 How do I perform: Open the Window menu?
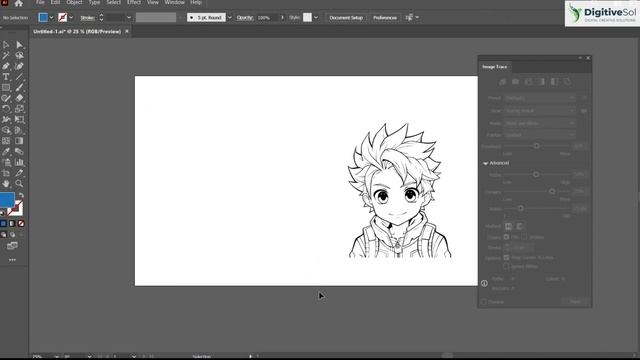tap(174, 2)
